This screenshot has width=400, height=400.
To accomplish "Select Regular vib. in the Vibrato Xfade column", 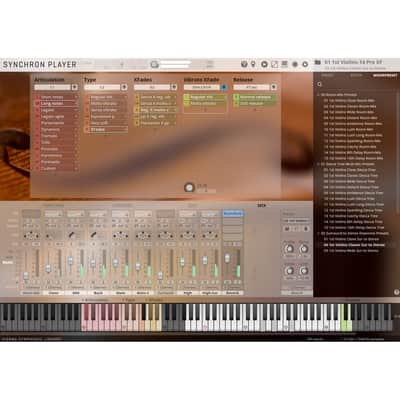I will (205, 97).
